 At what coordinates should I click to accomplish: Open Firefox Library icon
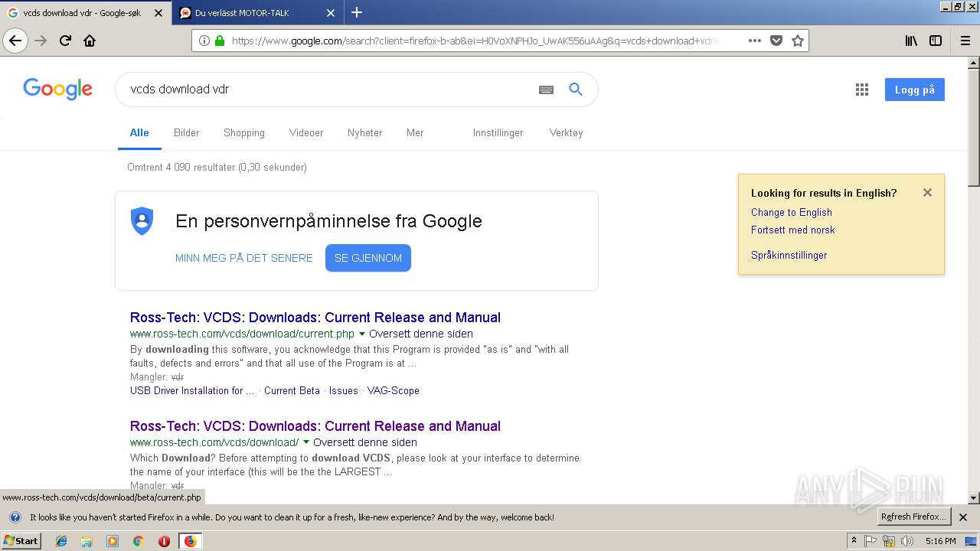[911, 41]
